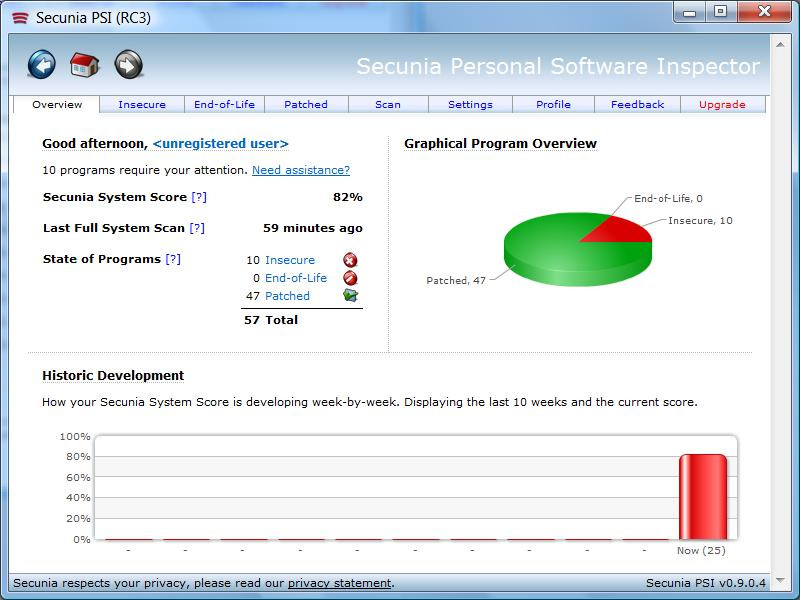Viewport: 800px width, 600px height.
Task: Click the red Now (25) score bar
Action: pos(703,496)
